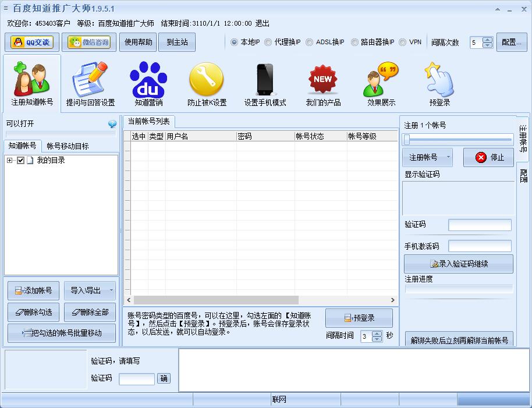Click the right panel 验证码 input field
The height and width of the screenshot is (408, 532).
coord(480,225)
